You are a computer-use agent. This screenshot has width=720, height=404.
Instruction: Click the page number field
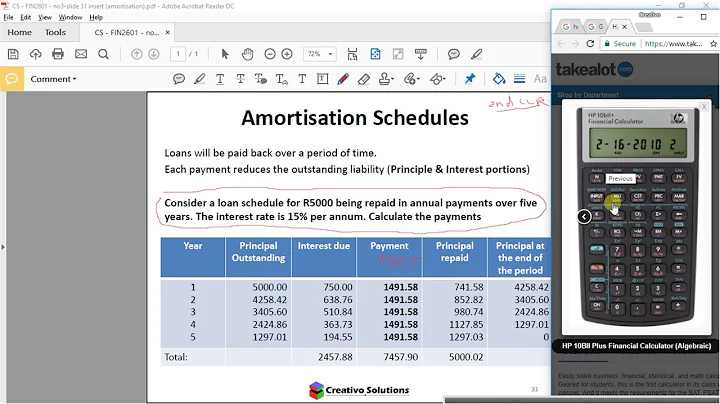tap(178, 54)
